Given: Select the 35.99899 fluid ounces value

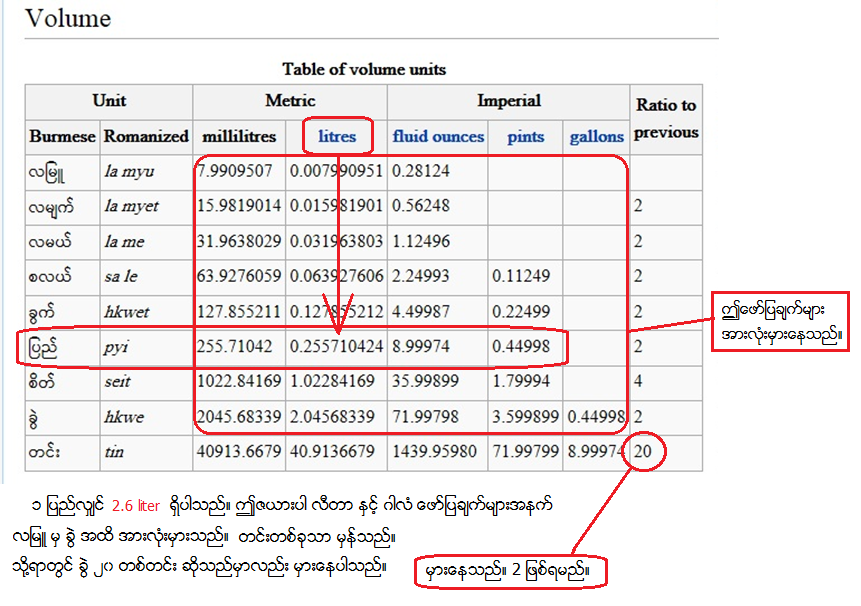Looking at the screenshot, I should (x=425, y=381).
